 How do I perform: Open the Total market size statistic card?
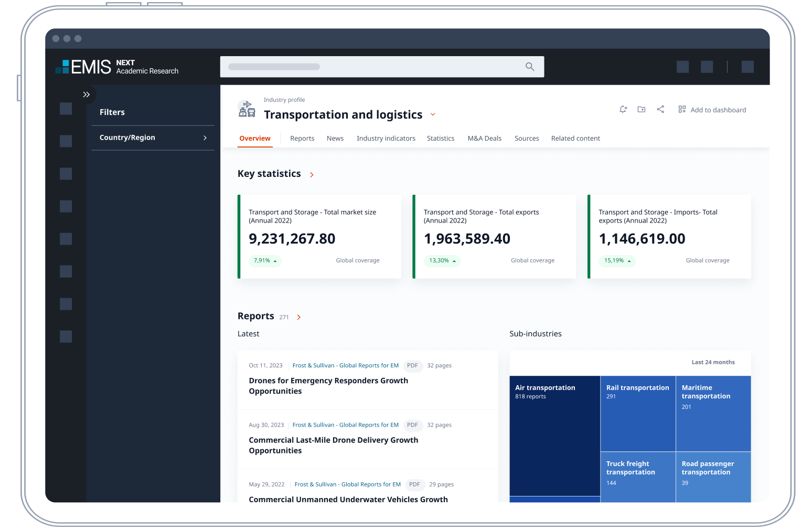(320, 237)
